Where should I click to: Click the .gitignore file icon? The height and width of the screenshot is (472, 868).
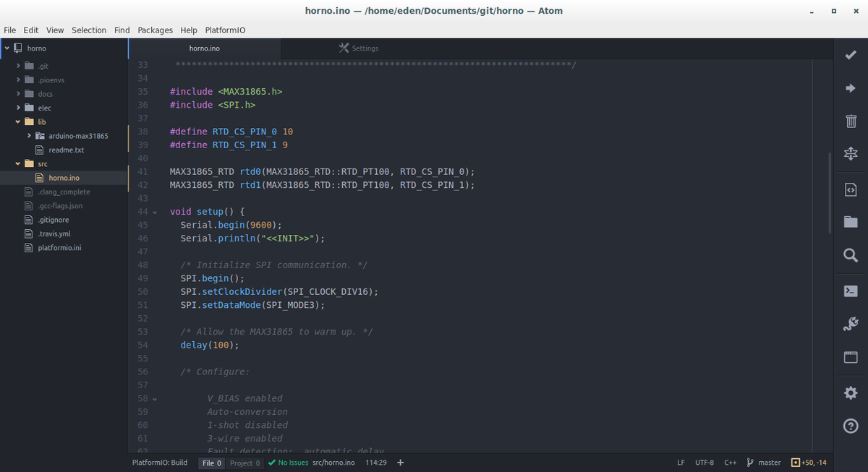tap(30, 220)
